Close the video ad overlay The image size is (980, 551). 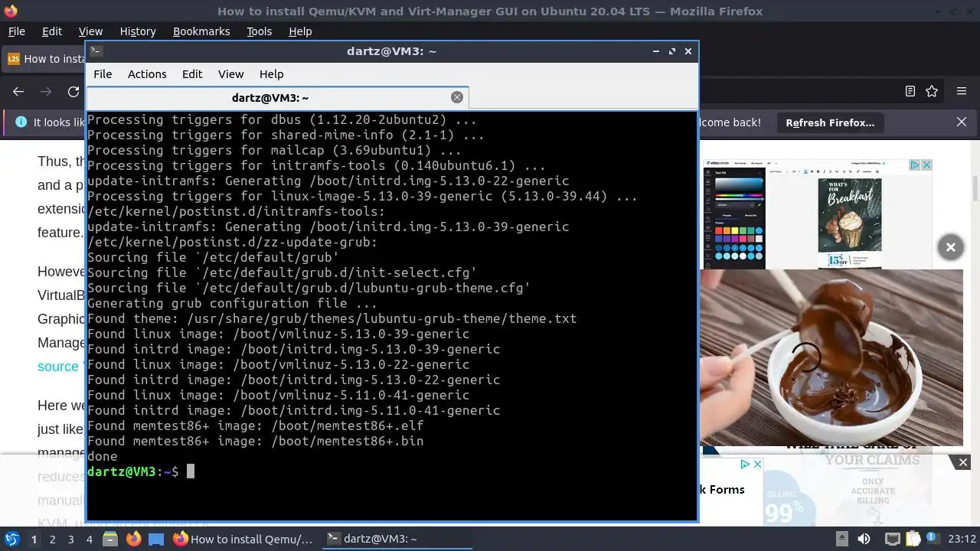[950, 247]
